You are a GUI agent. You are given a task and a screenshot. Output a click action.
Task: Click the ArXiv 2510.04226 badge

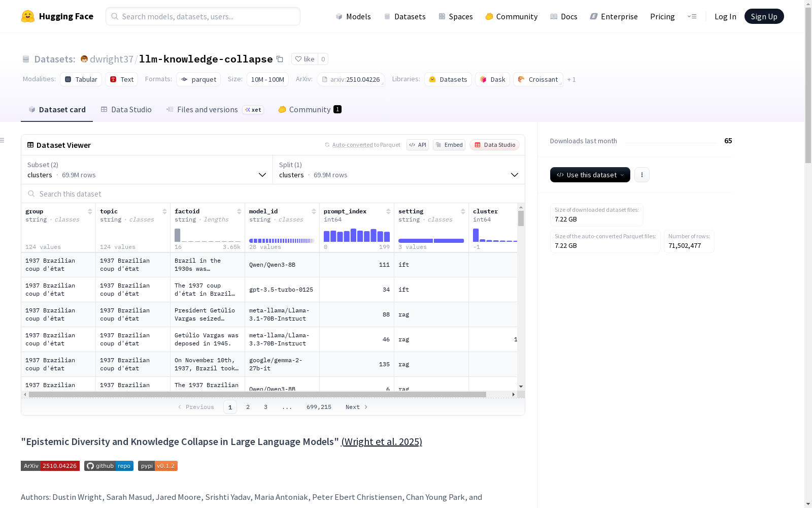(50, 466)
